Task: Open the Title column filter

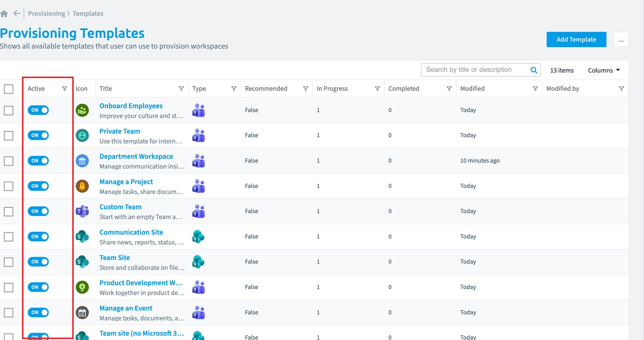Action: pos(181,89)
